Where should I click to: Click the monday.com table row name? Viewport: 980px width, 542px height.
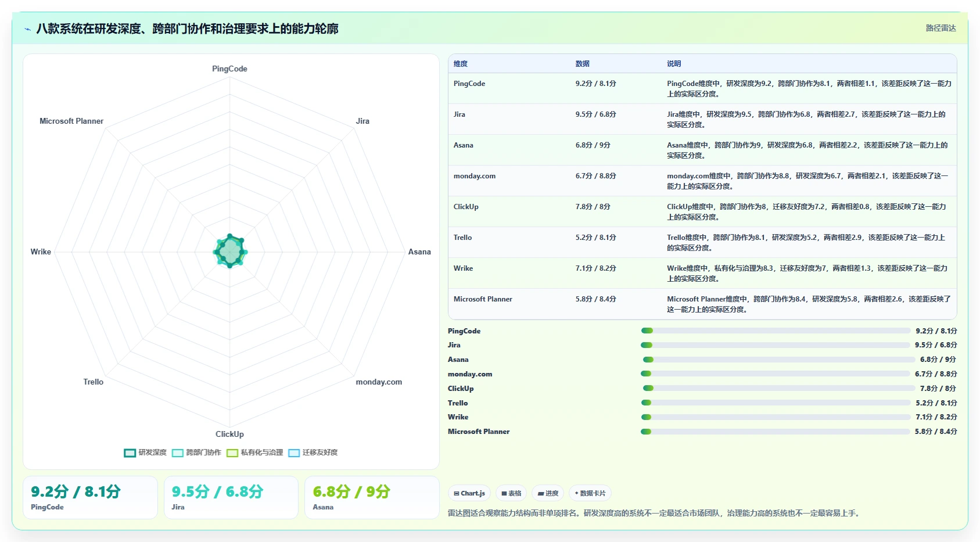click(x=475, y=176)
